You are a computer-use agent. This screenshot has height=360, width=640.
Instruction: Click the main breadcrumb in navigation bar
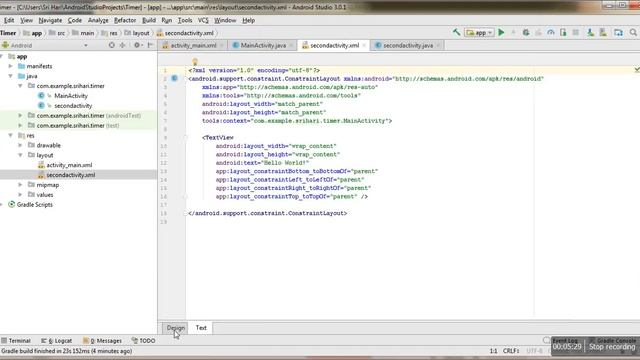click(x=83, y=33)
